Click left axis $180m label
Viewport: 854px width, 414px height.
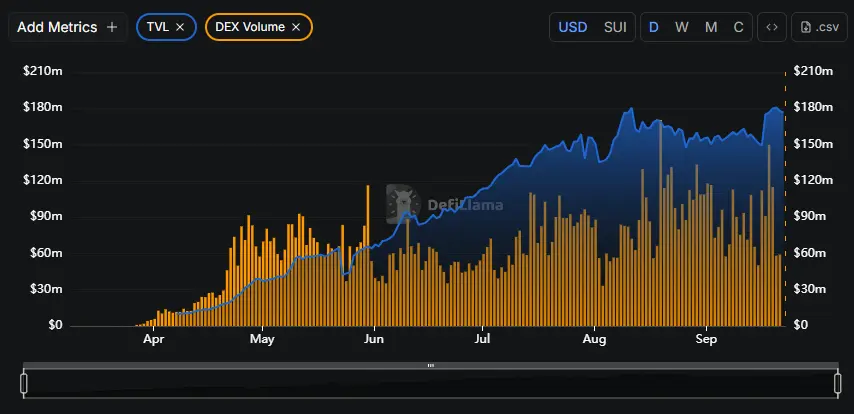point(42,107)
